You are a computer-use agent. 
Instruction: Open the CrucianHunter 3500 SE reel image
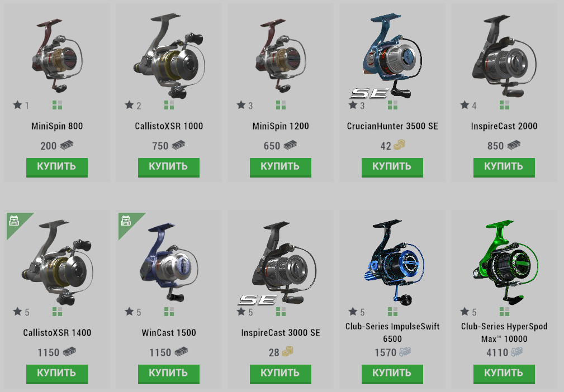click(x=392, y=56)
